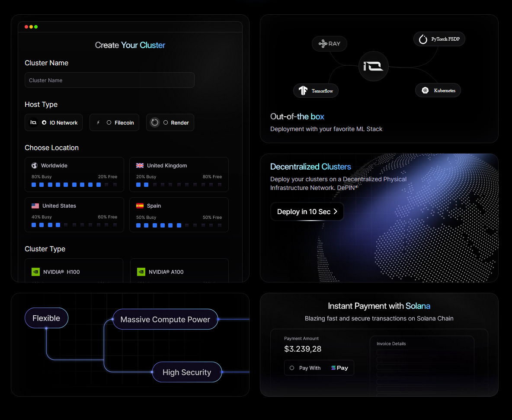This screenshot has width=512, height=420.
Task: Click the Cluster Name input field
Action: (x=109, y=80)
